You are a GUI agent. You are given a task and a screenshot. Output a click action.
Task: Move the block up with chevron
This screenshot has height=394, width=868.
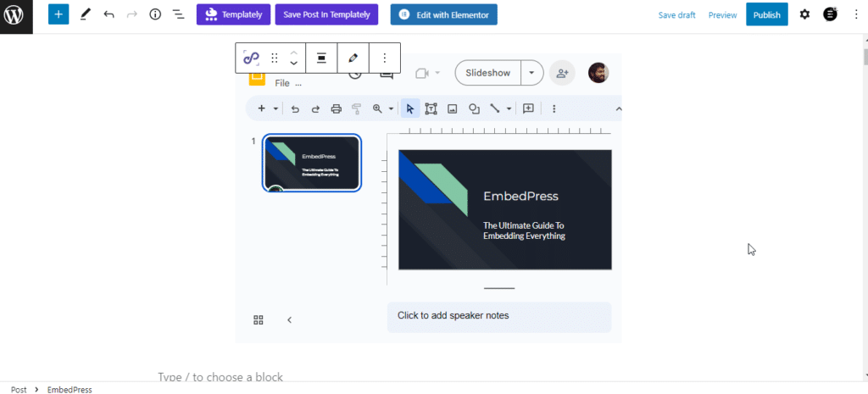click(294, 52)
